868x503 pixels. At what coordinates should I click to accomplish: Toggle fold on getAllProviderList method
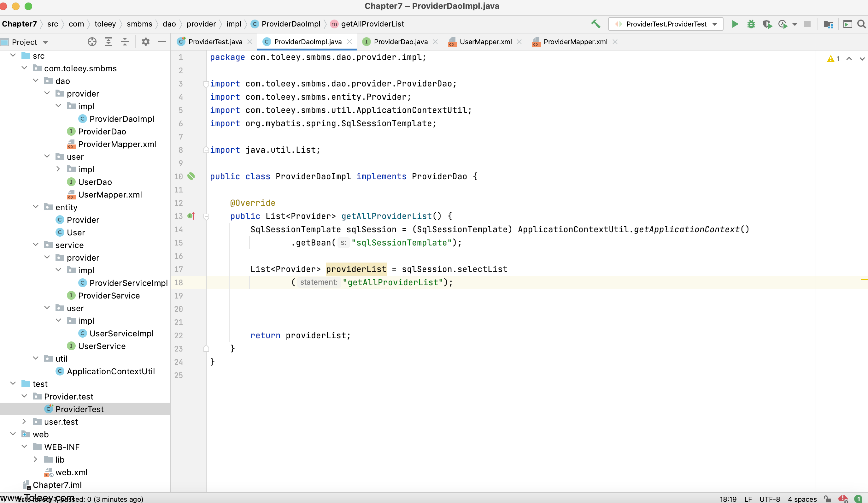tap(206, 216)
